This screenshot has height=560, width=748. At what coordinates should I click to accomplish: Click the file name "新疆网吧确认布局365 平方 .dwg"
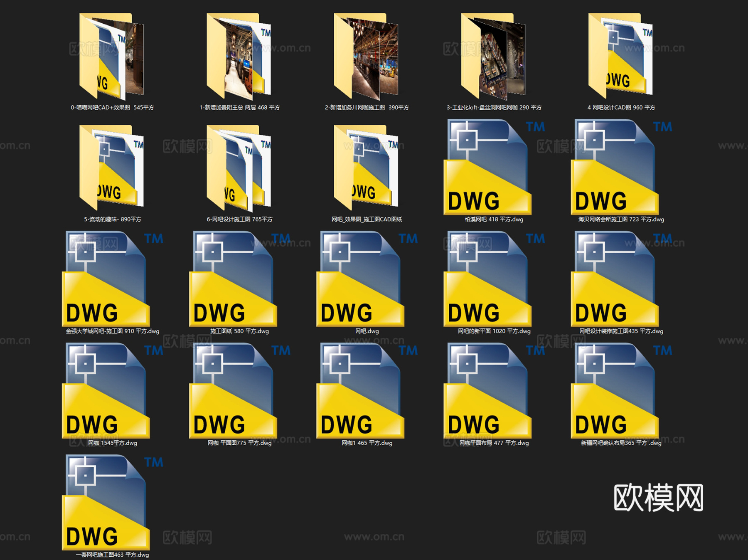pos(621,443)
